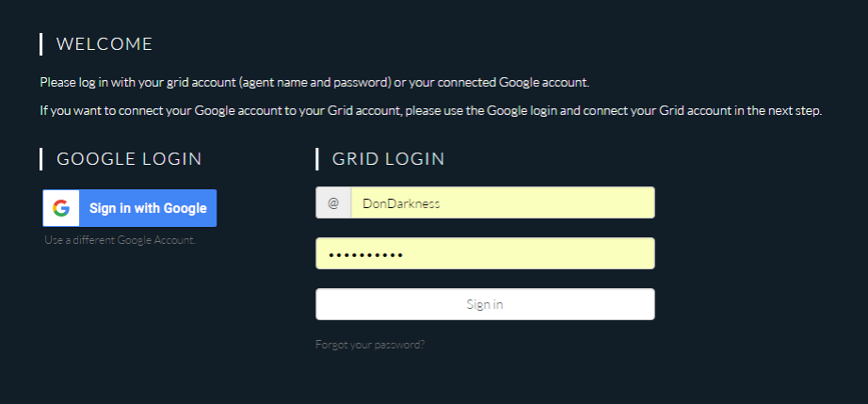Click the password dots in the field
The width and height of the screenshot is (868, 404).
pyautogui.click(x=365, y=255)
